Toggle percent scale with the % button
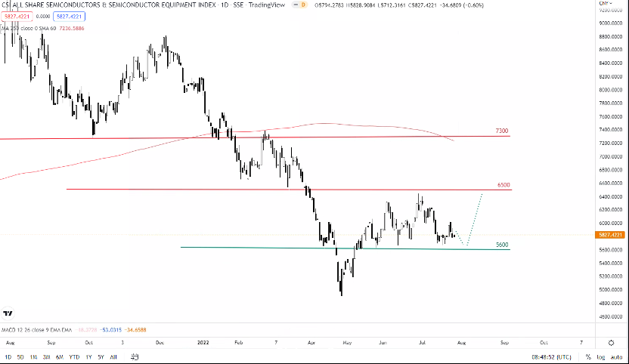 (588, 356)
